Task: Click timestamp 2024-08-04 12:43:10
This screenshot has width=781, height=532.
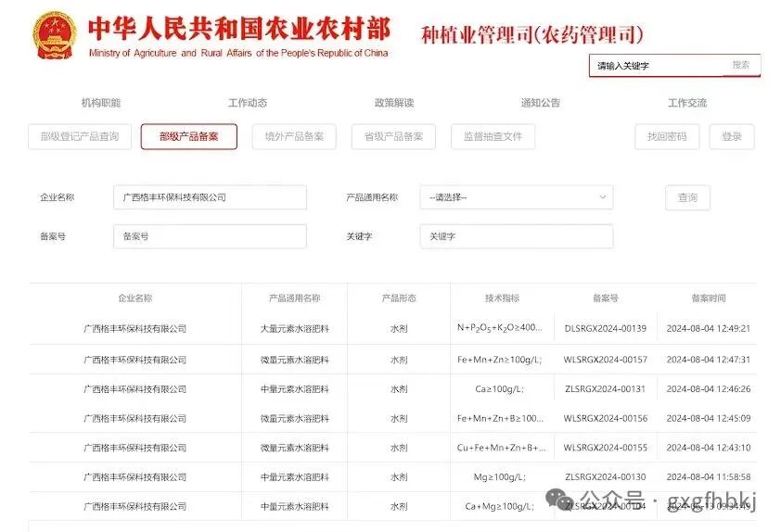Action: point(709,448)
